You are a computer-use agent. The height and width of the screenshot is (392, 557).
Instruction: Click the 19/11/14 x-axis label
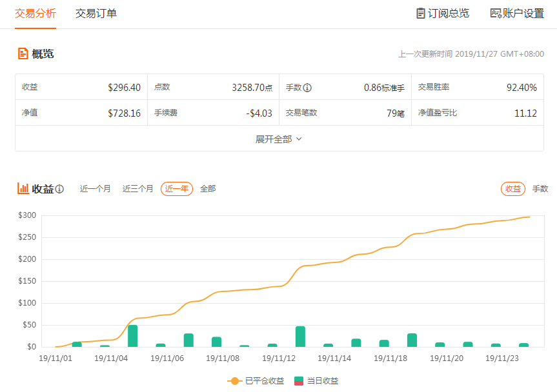point(334,358)
